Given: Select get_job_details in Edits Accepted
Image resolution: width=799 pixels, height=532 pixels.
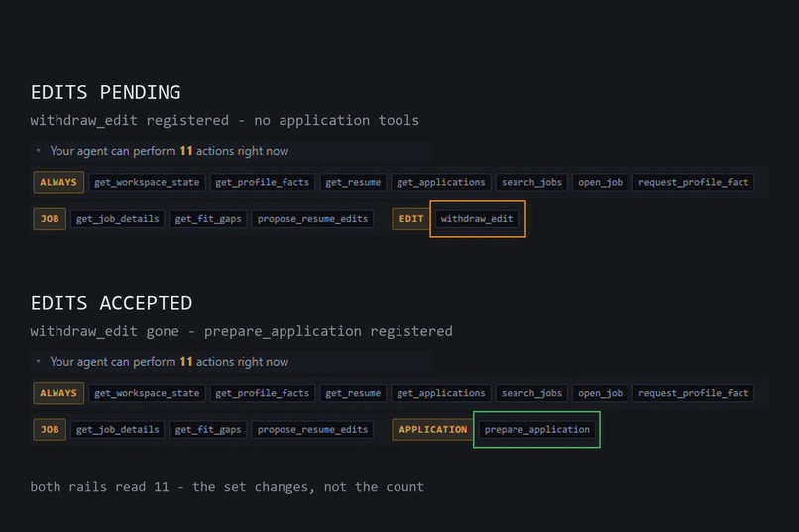Looking at the screenshot, I should (x=118, y=429).
